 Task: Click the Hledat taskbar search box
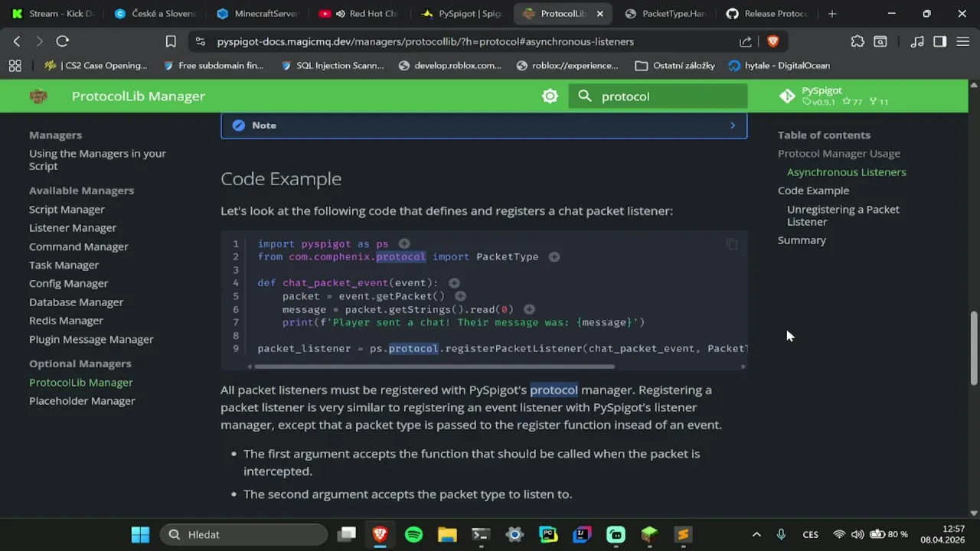244,535
